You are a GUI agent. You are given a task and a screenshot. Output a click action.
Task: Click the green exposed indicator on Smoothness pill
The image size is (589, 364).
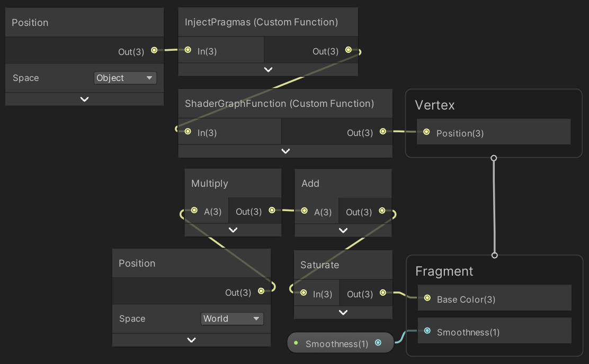point(296,342)
